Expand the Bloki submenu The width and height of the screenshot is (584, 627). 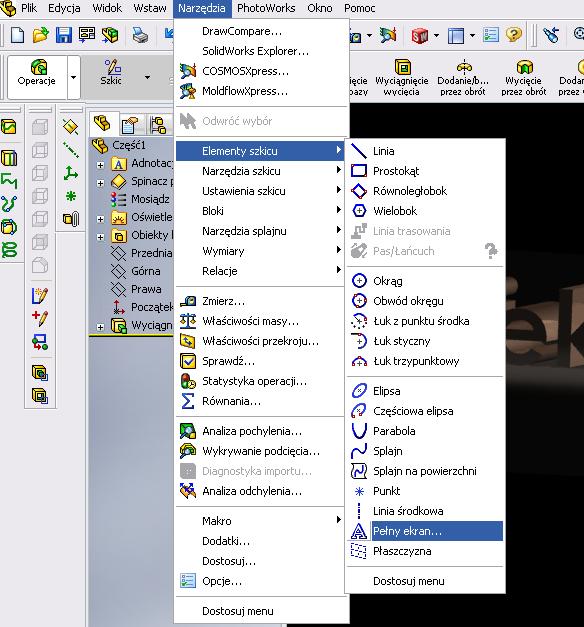(260, 211)
